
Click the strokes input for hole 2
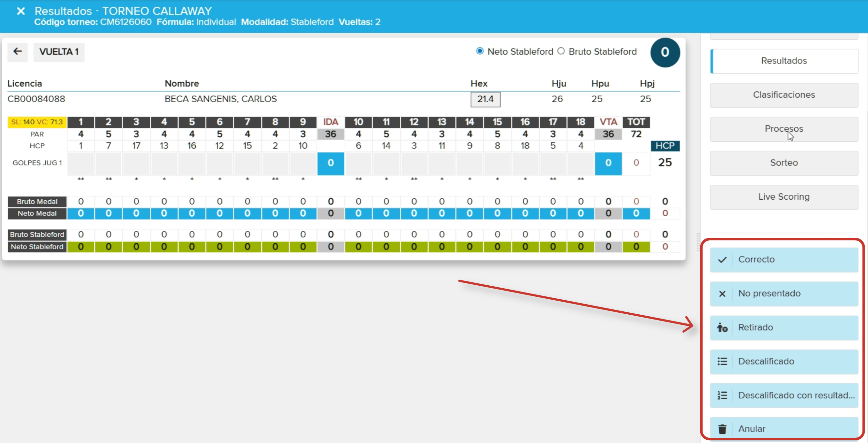(x=109, y=163)
